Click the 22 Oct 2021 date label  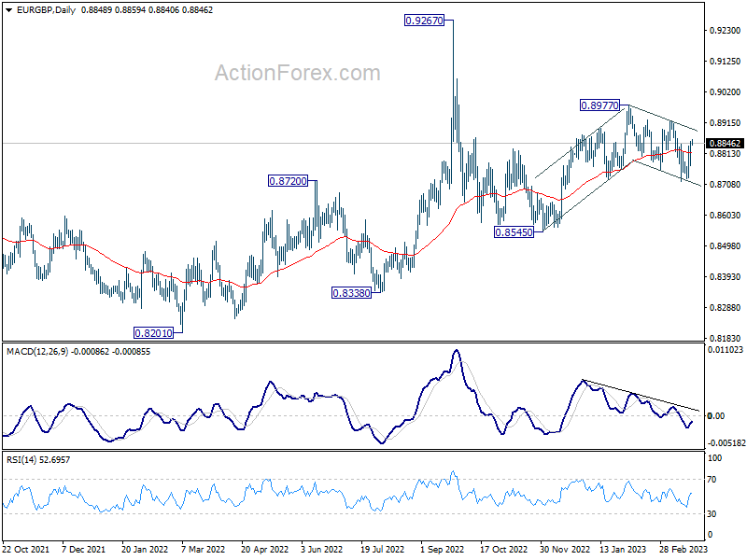[26, 549]
